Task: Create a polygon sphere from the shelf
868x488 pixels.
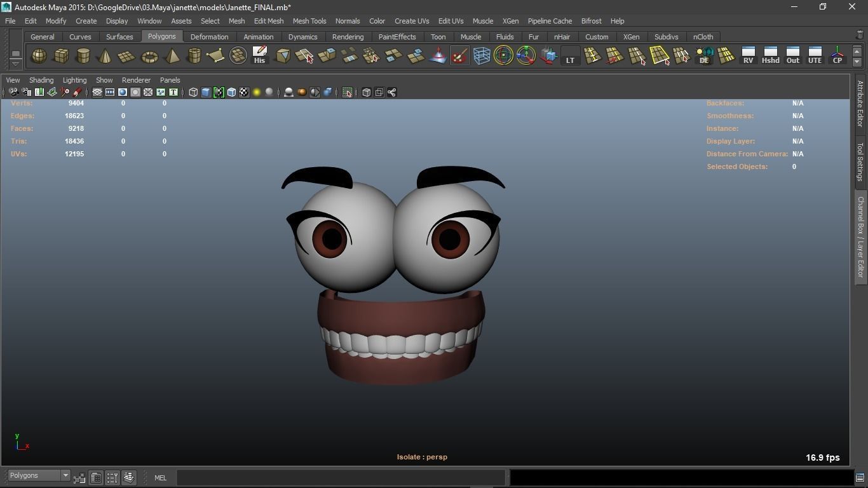Action: pyautogui.click(x=39, y=56)
